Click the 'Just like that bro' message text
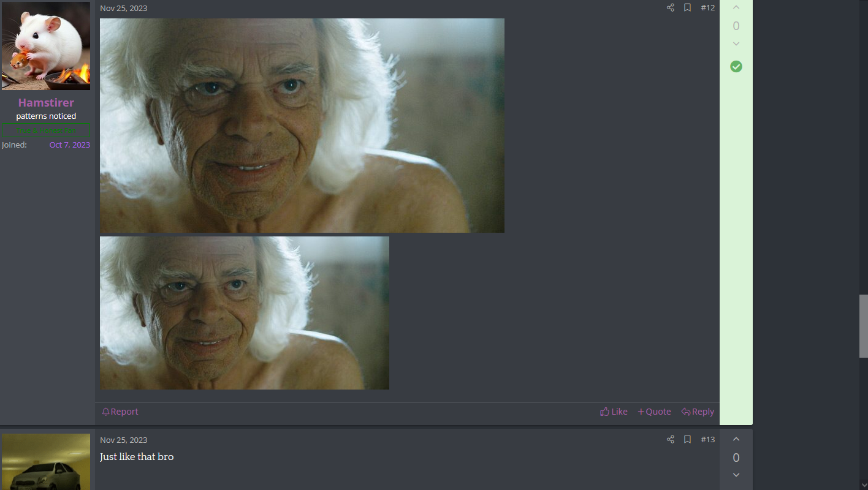Screen dimensions: 868x490 click(x=137, y=457)
